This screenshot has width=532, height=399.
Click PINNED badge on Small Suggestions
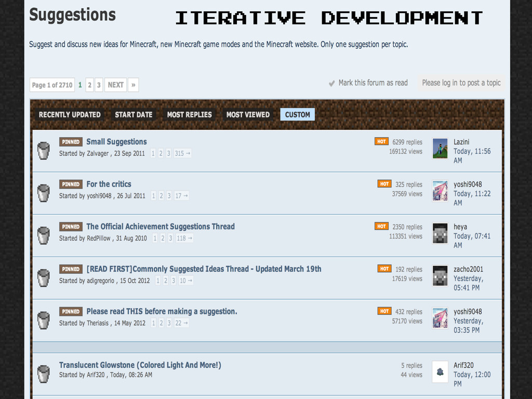(71, 142)
